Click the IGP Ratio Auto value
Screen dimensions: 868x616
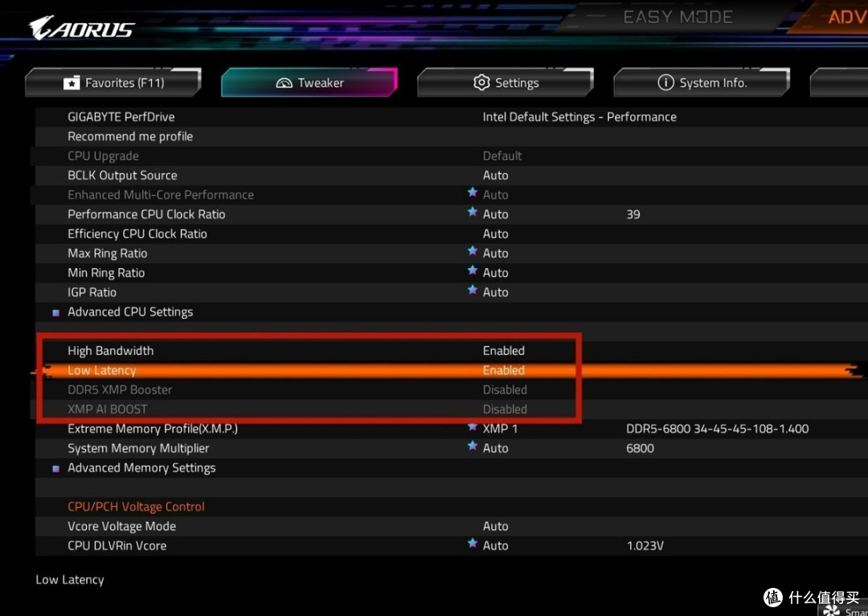pos(495,292)
